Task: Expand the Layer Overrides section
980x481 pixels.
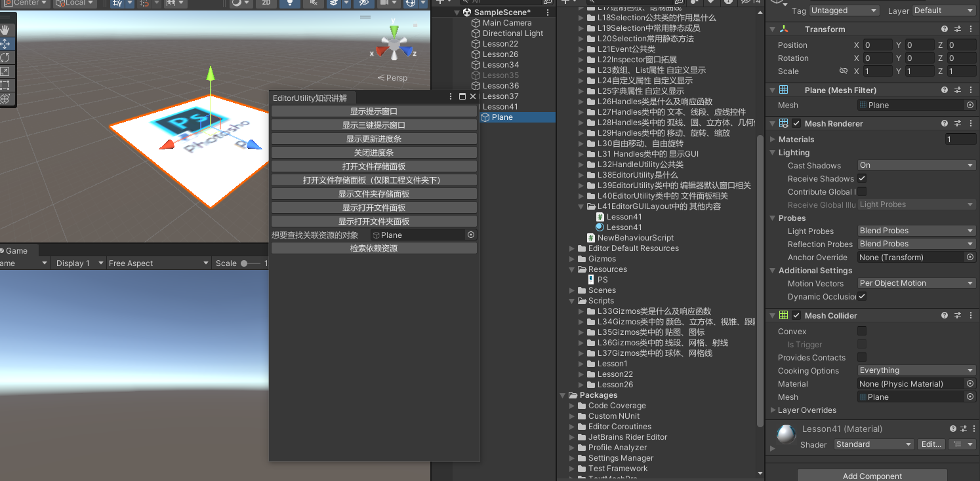Action: (x=806, y=410)
